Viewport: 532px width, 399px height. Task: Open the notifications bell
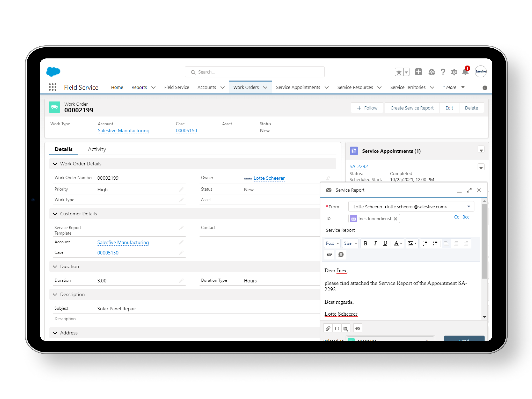tap(465, 72)
